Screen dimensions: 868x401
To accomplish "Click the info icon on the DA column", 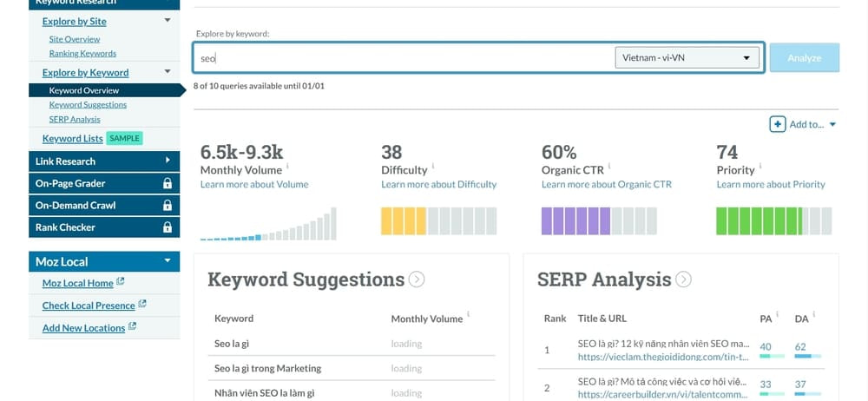I will (814, 314).
